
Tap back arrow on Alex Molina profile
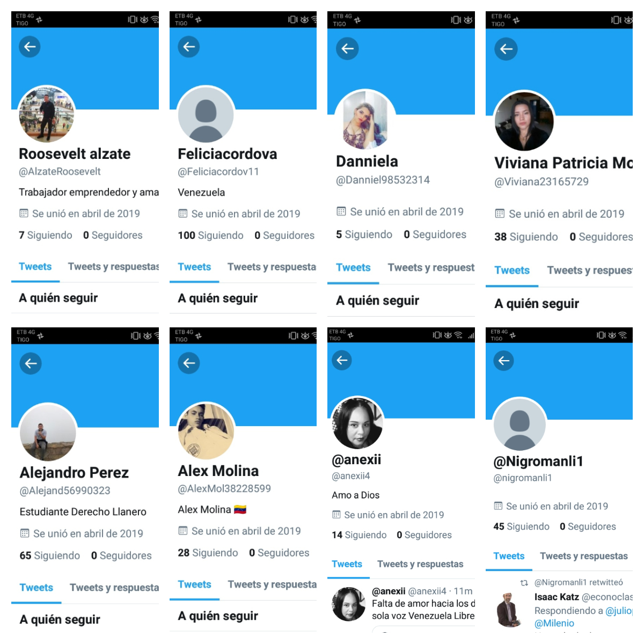pos(189,363)
